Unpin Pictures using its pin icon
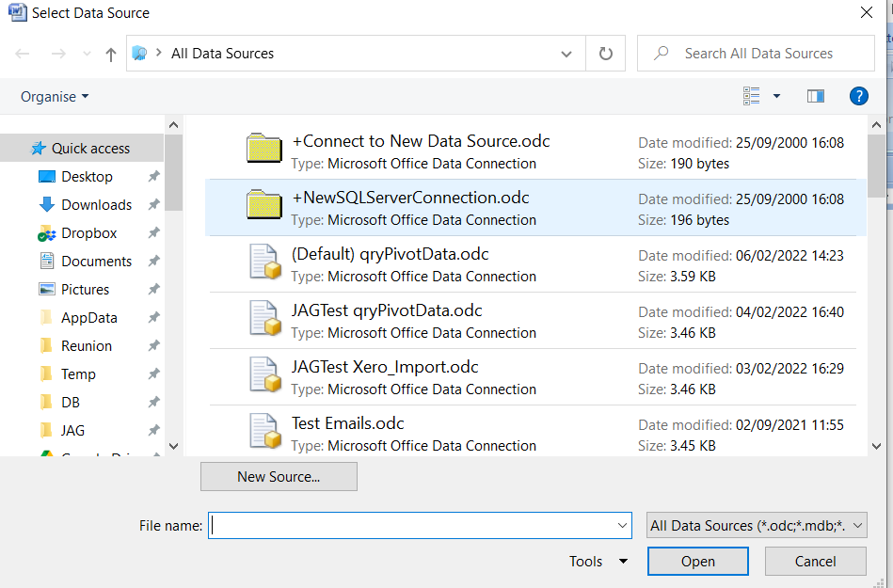893x588 pixels. point(153,289)
